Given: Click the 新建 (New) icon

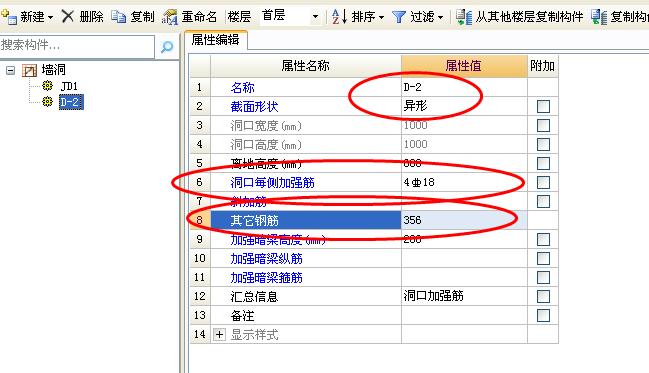Looking at the screenshot, I should tap(9, 17).
